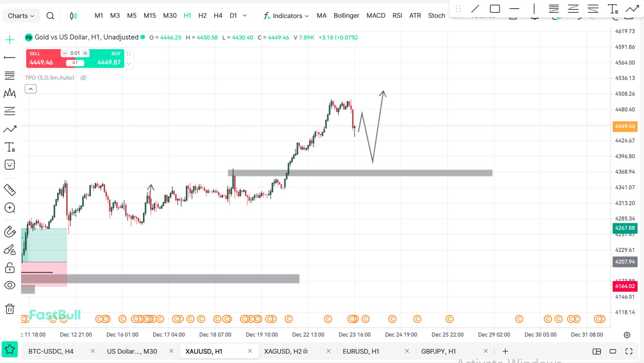Viewport: 644px width, 363px height.
Task: Open the emoji sticker tool
Action: pyautogui.click(x=10, y=165)
